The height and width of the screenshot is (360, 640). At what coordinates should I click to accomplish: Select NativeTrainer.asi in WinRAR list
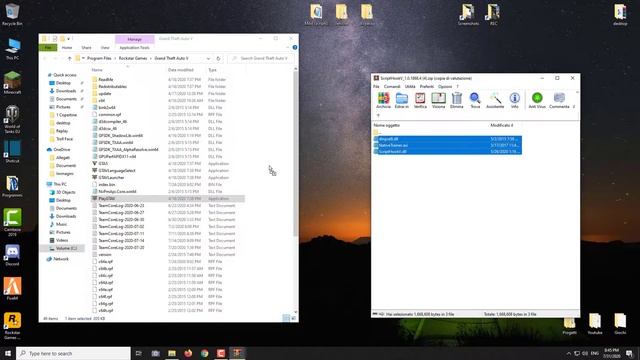click(x=447, y=145)
